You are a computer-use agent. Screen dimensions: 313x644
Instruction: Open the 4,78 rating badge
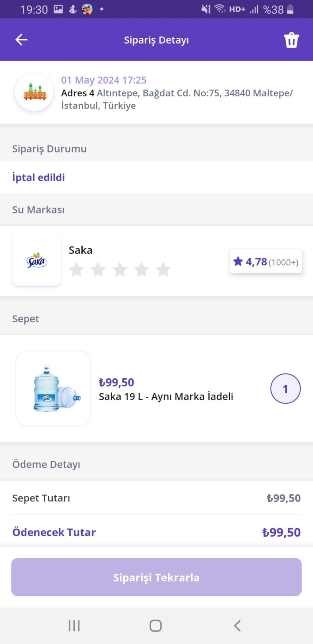(265, 261)
